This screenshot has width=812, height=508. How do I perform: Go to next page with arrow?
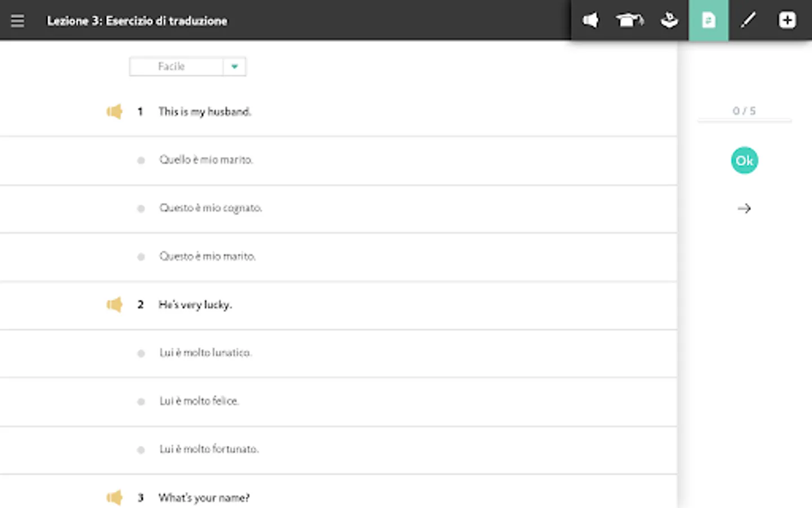pyautogui.click(x=744, y=209)
